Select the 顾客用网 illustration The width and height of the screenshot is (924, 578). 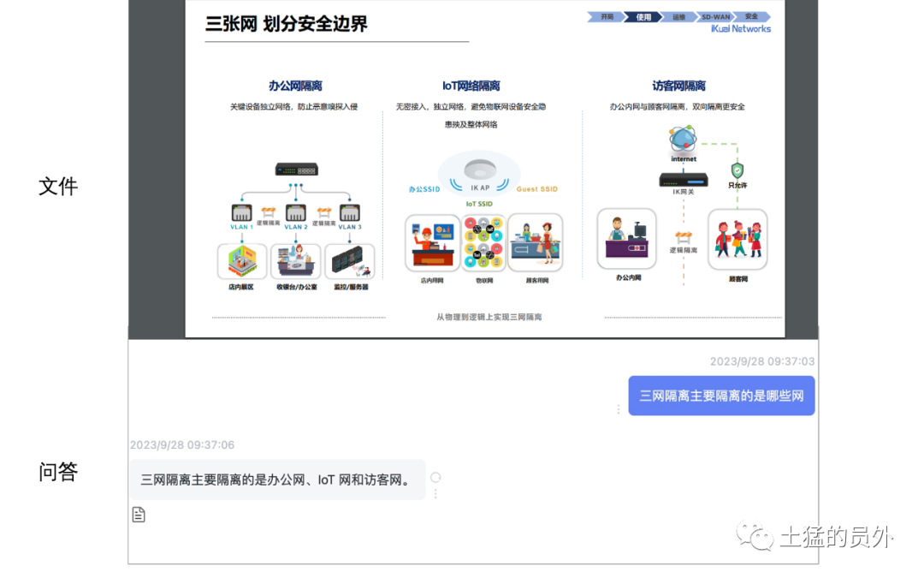536,243
